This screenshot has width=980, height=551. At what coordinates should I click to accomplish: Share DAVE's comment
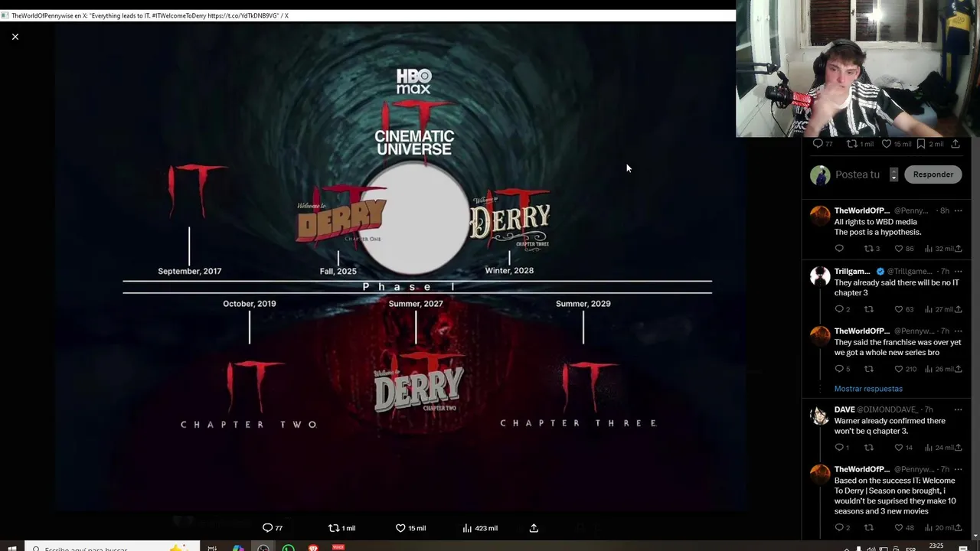pyautogui.click(x=959, y=448)
